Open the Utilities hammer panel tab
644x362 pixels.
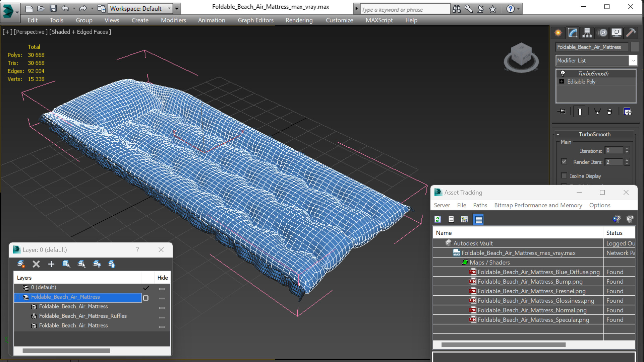[x=631, y=32]
